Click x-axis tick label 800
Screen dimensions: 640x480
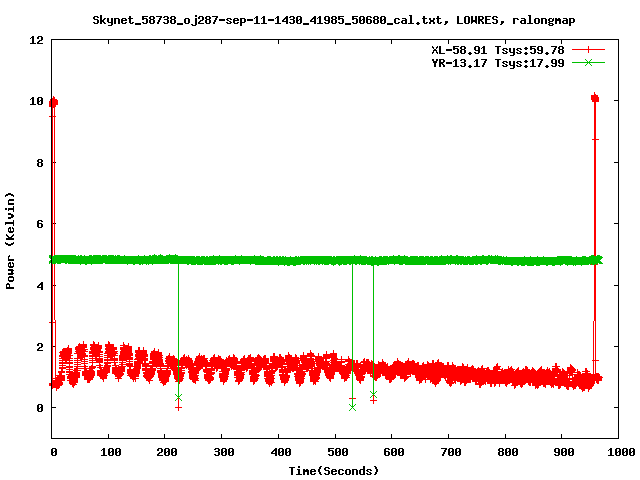[x=508, y=452]
